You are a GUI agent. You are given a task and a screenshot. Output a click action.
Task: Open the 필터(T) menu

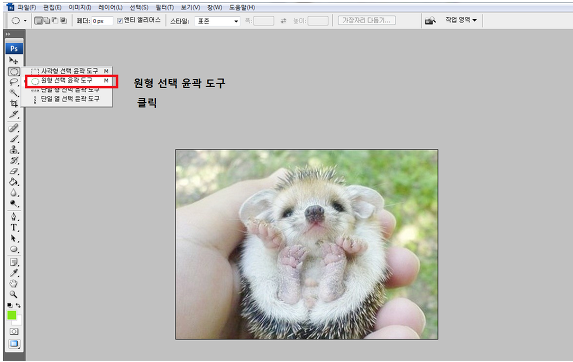[x=164, y=7]
